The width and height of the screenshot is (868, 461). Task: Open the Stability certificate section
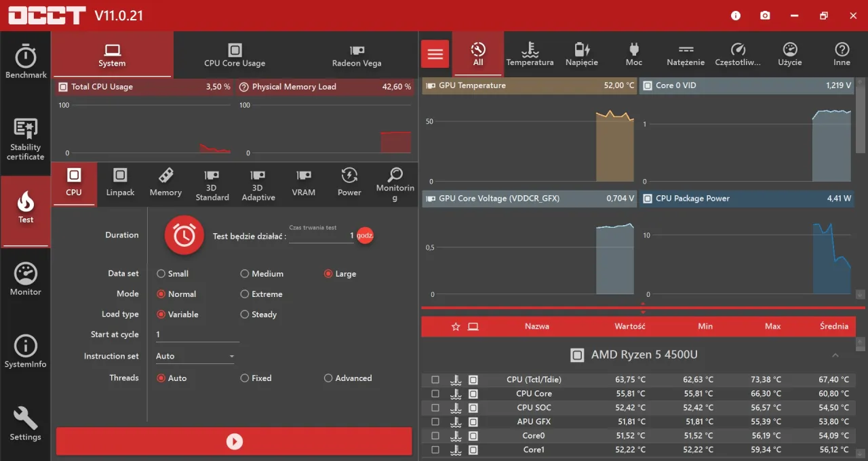[25, 139]
